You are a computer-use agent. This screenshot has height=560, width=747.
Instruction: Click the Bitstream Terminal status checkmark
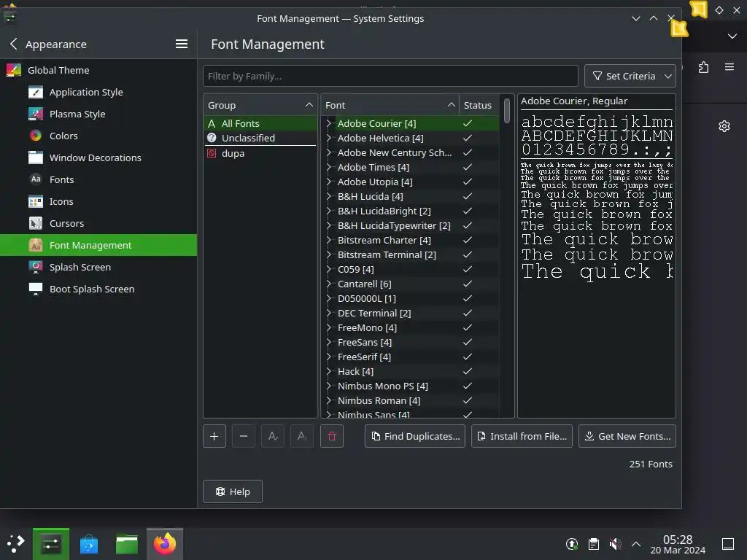[468, 254]
